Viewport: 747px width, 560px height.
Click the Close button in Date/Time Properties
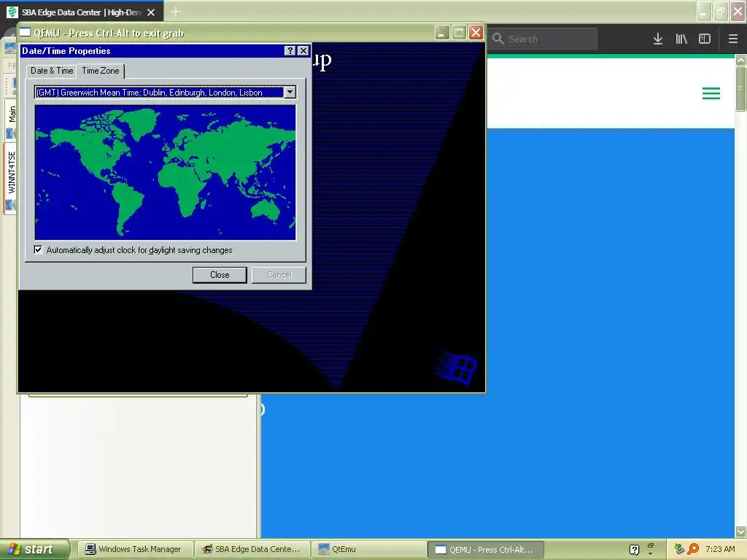pos(220,275)
